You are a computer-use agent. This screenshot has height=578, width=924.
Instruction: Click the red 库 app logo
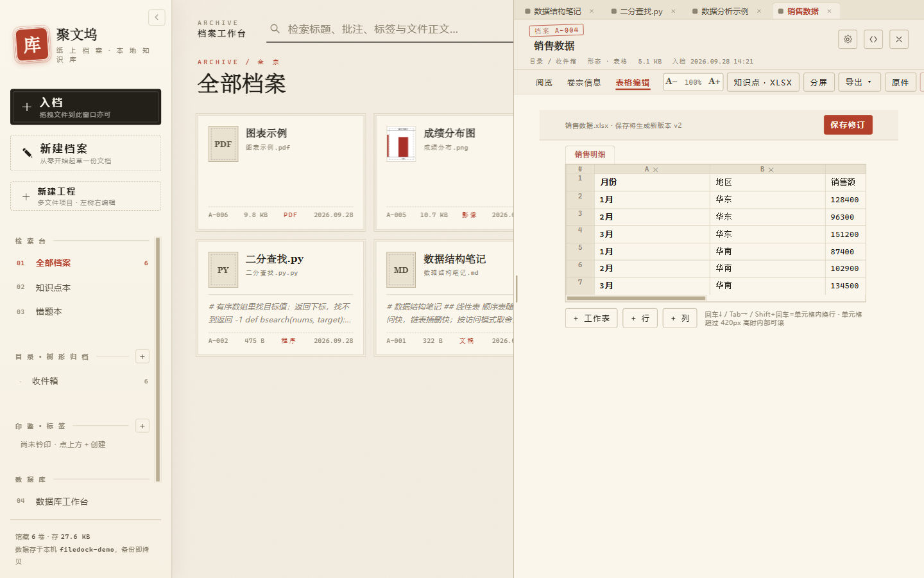pyautogui.click(x=32, y=45)
